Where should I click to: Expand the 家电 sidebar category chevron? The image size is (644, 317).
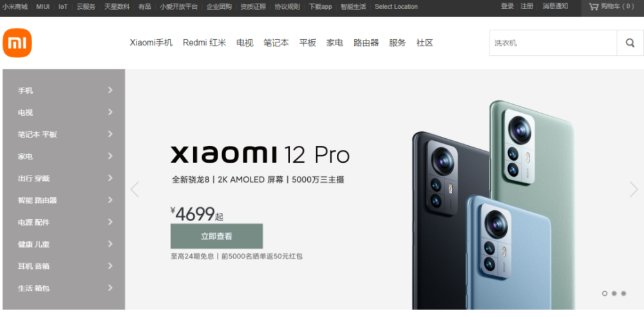coord(110,156)
